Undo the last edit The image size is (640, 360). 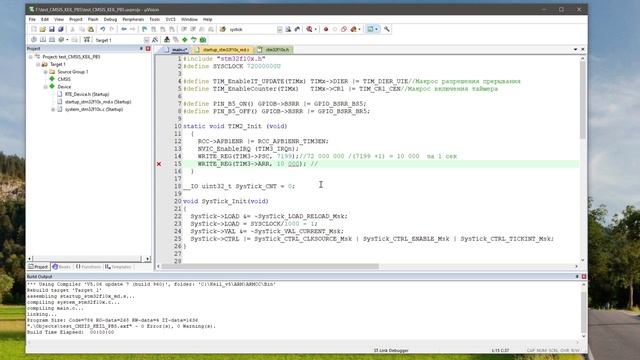102,29
